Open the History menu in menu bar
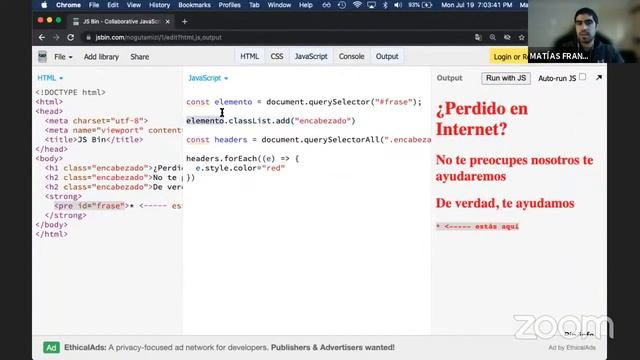The height and width of the screenshot is (360, 640). [x=159, y=5]
